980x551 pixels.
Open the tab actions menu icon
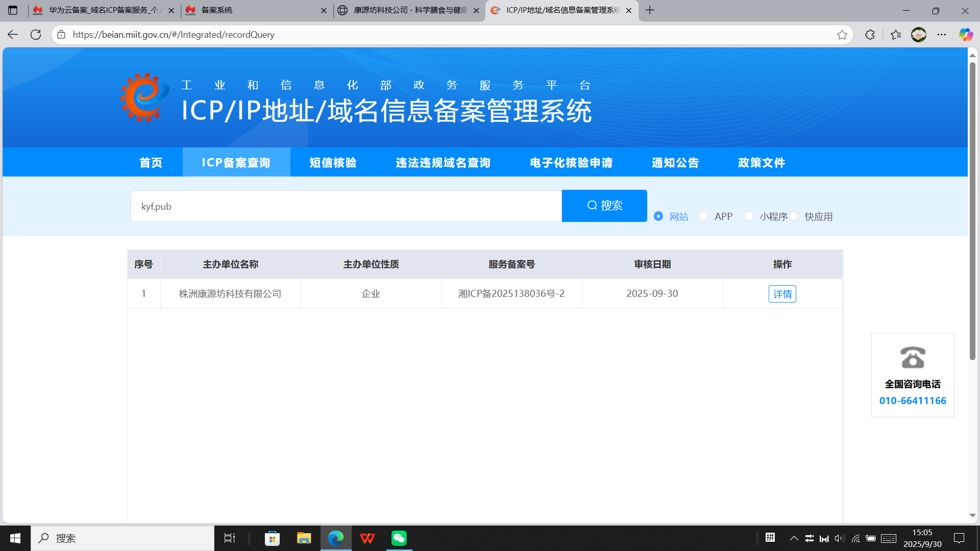point(13,10)
